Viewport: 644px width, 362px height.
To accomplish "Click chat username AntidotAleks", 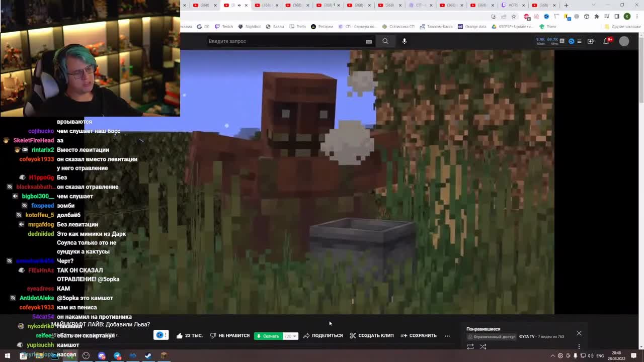I will [x=37, y=298].
